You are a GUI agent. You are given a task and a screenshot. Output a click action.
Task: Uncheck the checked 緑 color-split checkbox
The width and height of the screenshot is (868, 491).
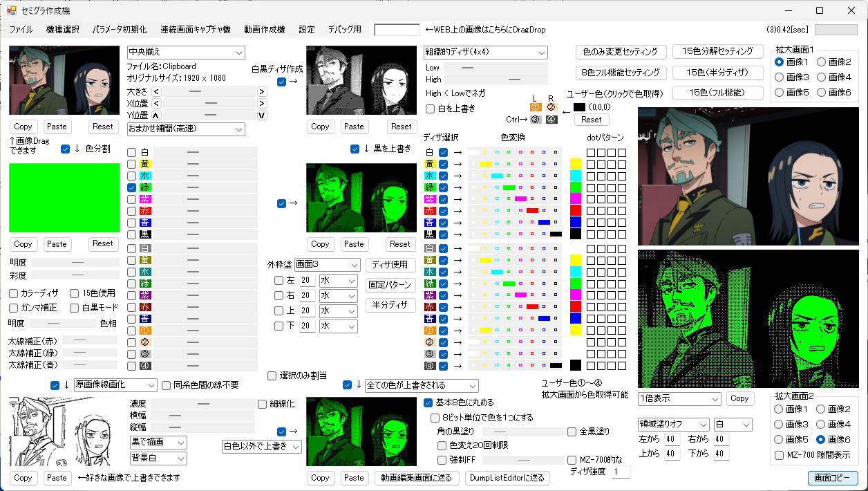pos(132,187)
